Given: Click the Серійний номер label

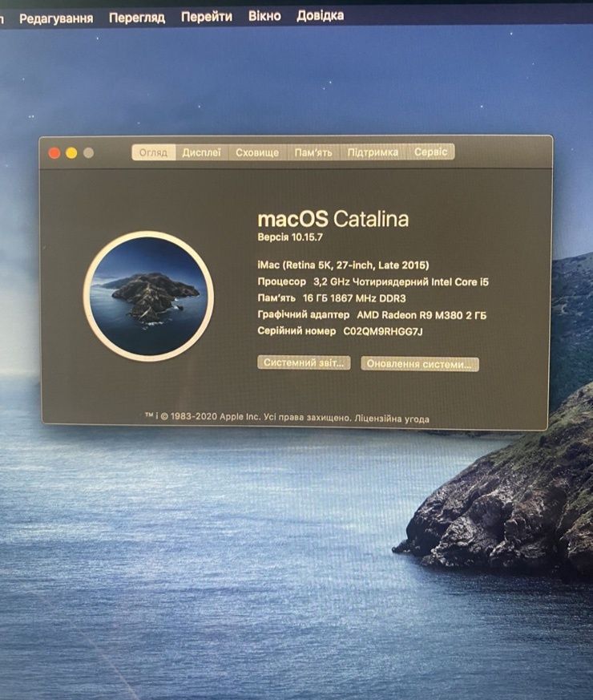Looking at the screenshot, I should pos(296,331).
